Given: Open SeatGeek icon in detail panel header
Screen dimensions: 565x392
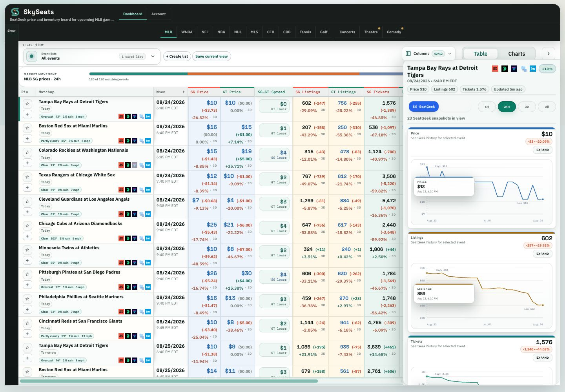Looking at the screenshot, I should [495, 69].
